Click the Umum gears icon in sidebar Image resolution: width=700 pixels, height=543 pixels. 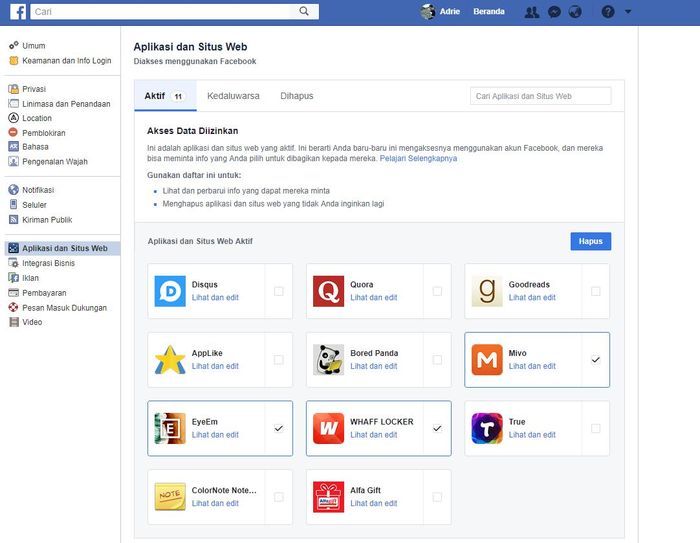[14, 46]
